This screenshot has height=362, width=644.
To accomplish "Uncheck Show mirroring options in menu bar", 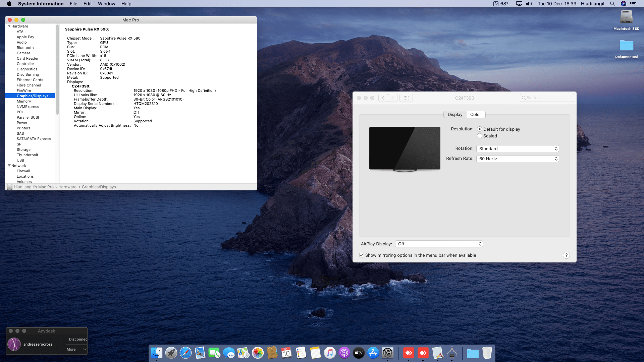I will 362,255.
